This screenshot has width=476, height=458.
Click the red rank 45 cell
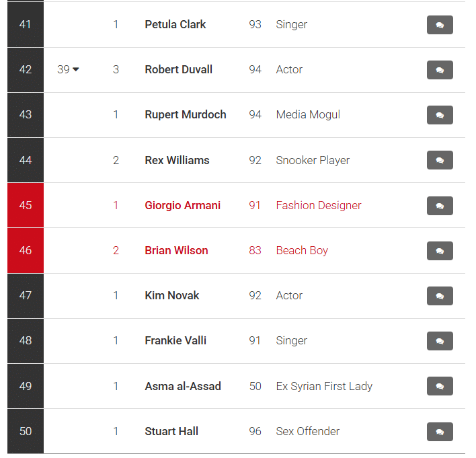pos(26,205)
